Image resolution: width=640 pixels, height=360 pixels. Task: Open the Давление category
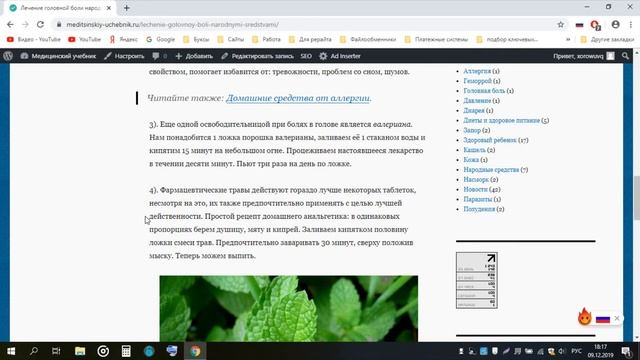(477, 100)
